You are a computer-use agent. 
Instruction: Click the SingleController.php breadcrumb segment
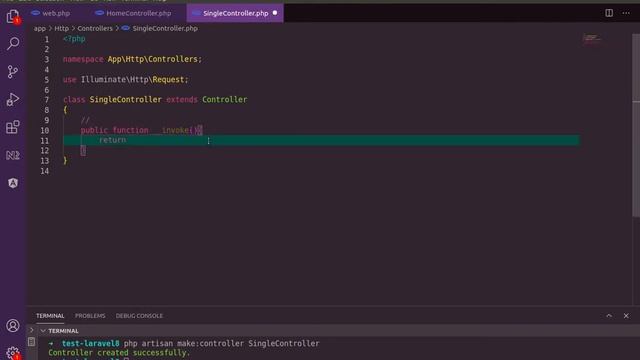[165, 29]
